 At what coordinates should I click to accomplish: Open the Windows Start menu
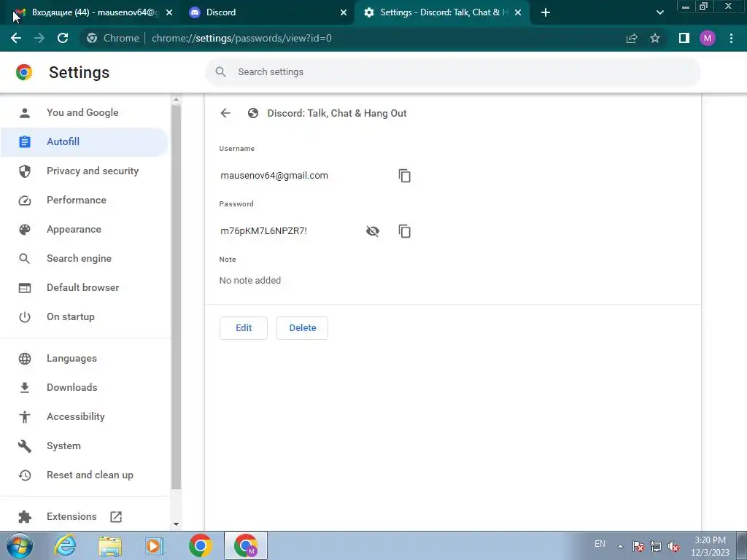pos(20,545)
